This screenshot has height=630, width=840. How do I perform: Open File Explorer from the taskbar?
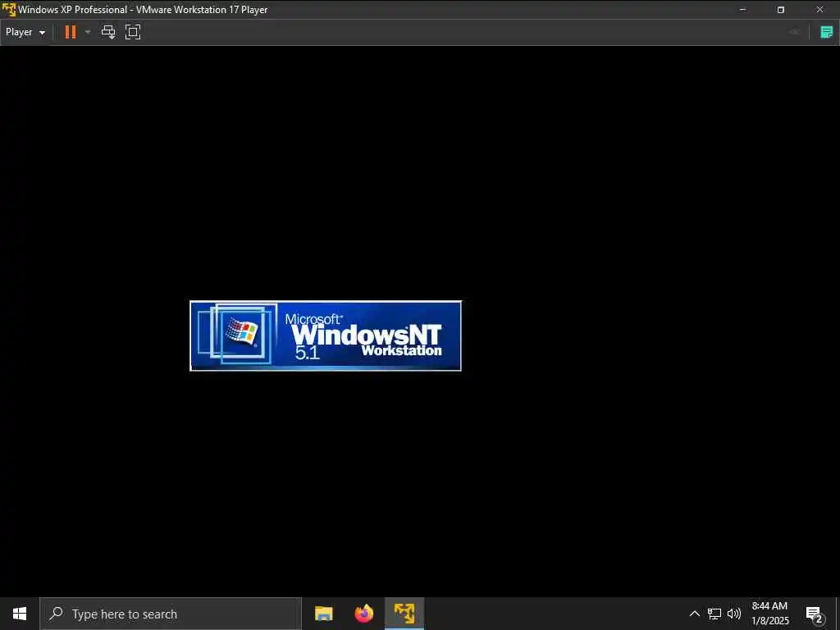click(323, 614)
